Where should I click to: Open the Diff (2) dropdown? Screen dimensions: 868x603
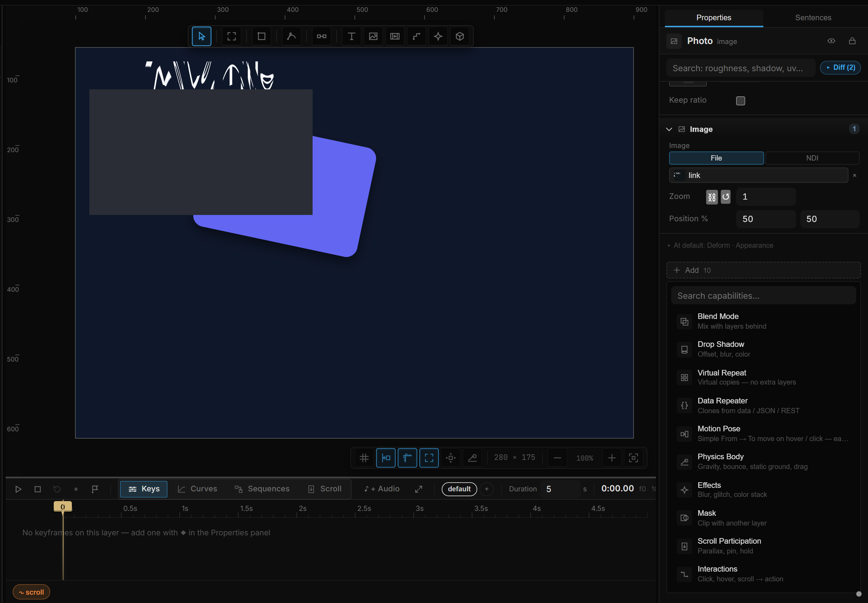click(840, 68)
